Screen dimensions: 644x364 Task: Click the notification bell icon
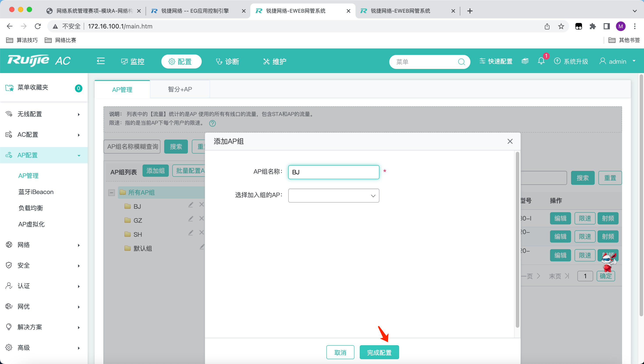541,61
